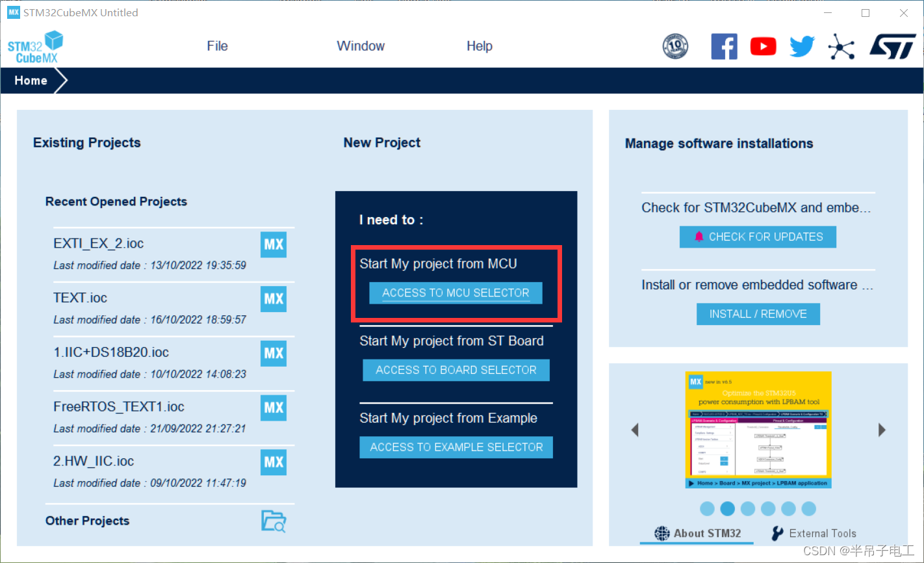The image size is (924, 563).
Task: Select the third carousel dot
Action: (748, 508)
